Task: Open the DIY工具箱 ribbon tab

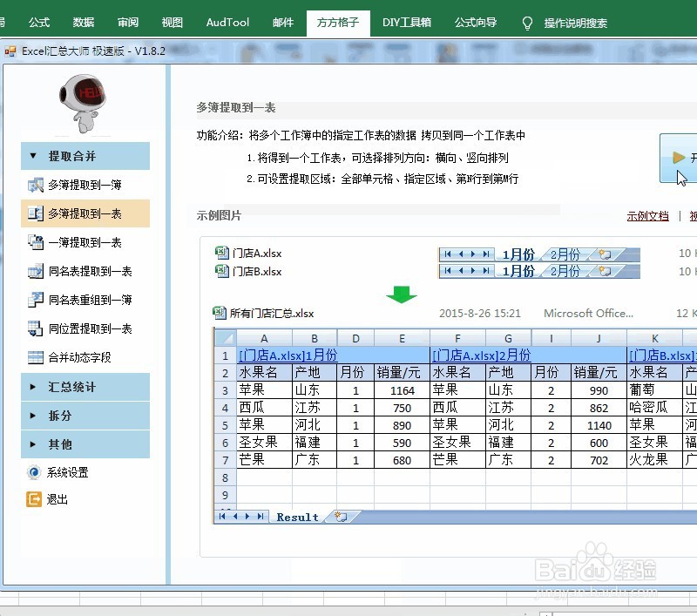Action: pyautogui.click(x=407, y=23)
